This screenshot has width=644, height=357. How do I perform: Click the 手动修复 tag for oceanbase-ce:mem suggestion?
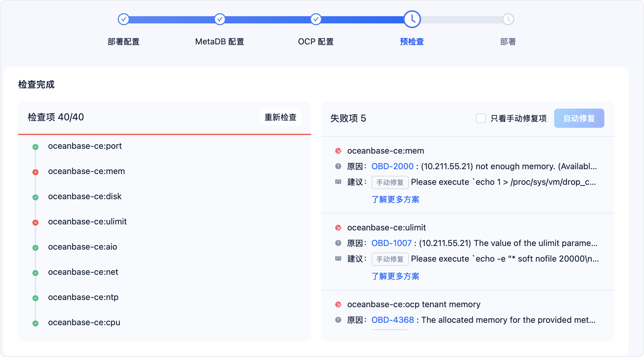390,182
